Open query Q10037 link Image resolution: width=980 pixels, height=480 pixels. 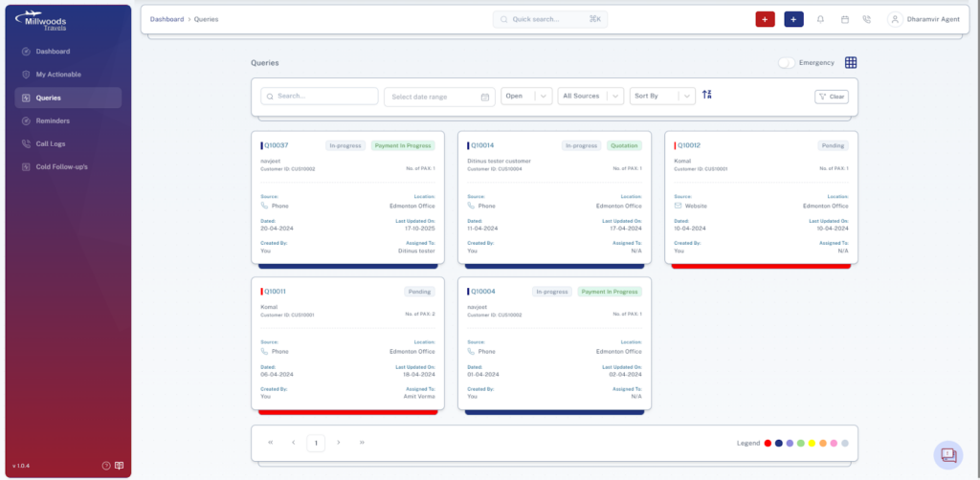(276, 145)
